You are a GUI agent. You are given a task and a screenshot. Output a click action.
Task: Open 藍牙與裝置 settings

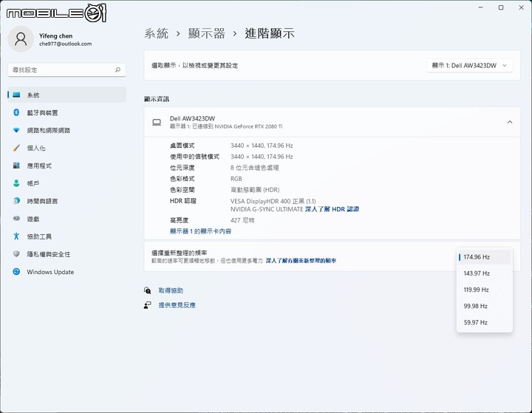(66, 112)
